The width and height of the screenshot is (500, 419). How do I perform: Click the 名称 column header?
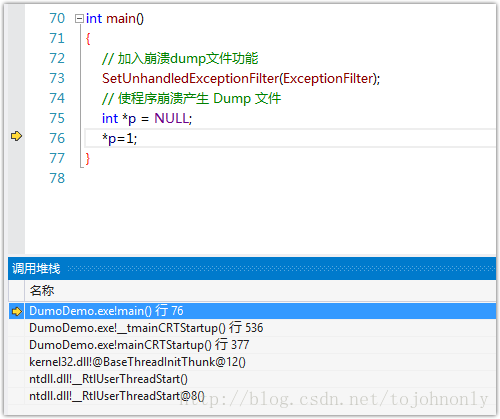(260, 291)
